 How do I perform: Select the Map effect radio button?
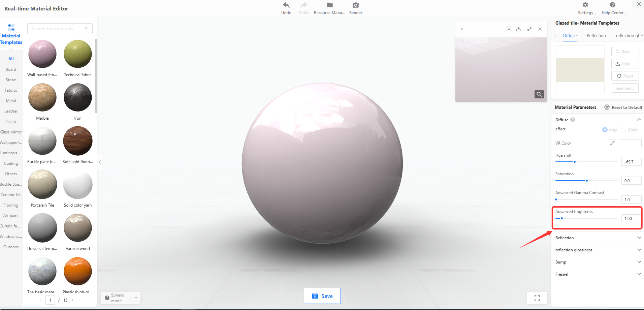pos(605,130)
